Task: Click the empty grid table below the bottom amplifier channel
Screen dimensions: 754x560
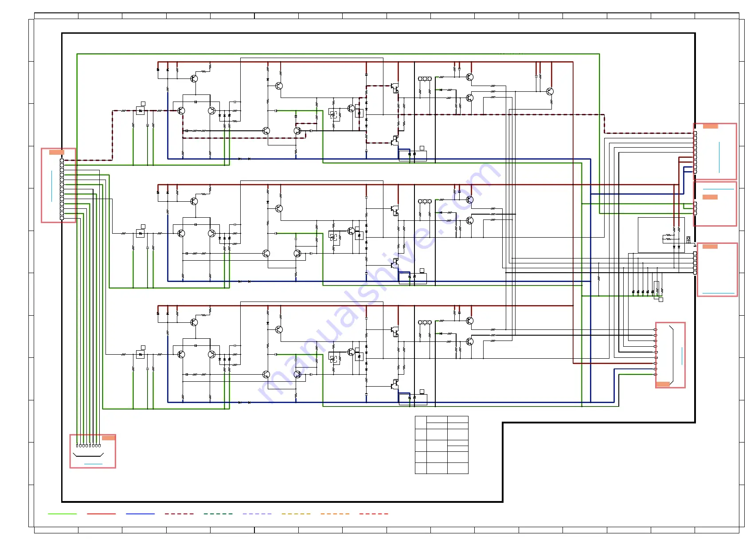Action: coord(441,445)
